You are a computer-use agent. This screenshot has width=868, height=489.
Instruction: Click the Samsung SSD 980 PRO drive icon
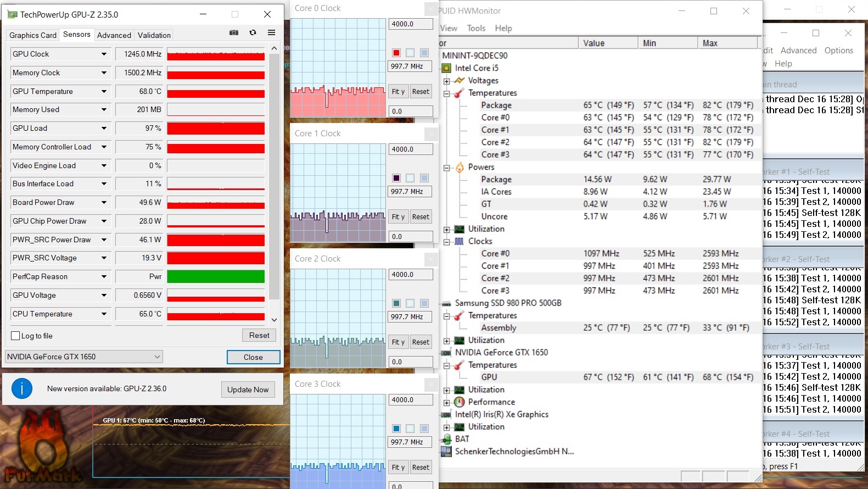[x=446, y=303]
